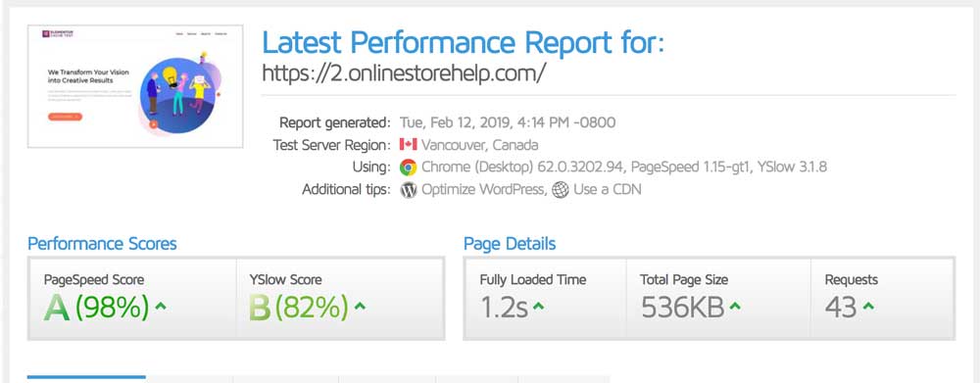The image size is (980, 383).
Task: Open the Optimize WordPress tip link
Action: pos(484,189)
